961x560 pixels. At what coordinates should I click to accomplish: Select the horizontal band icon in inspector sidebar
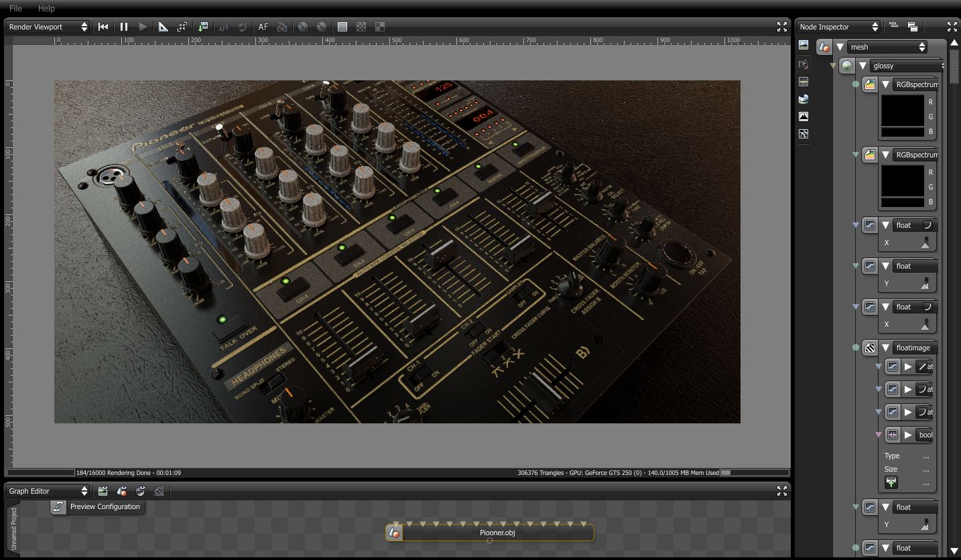(804, 82)
